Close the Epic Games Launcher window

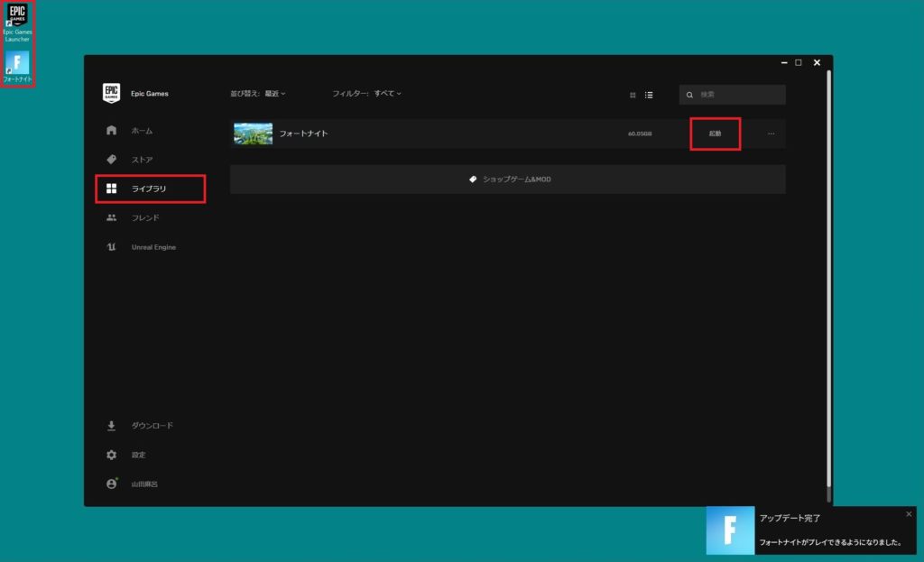point(817,62)
